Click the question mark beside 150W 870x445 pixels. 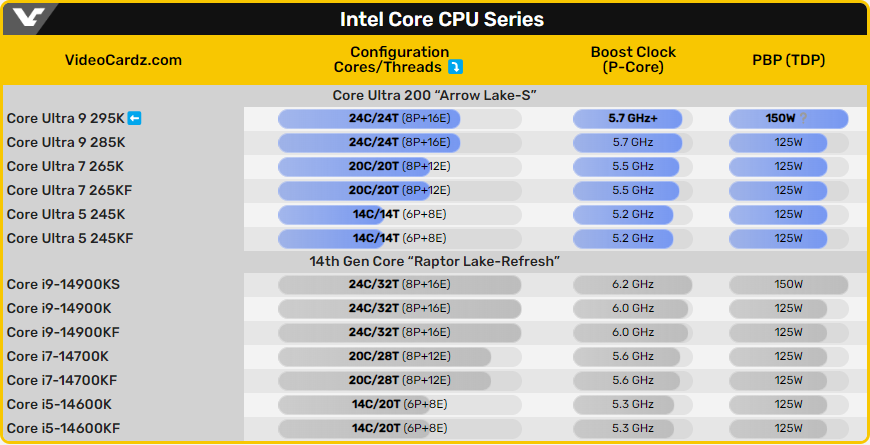803,118
